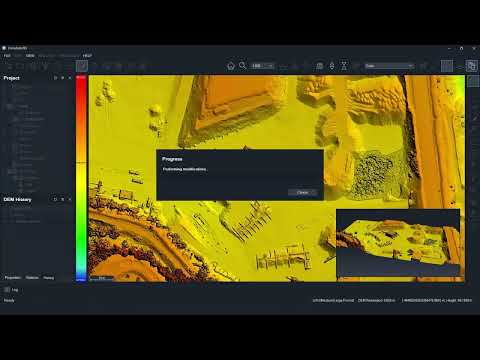Click the vertical arrows icon in toolbar

332,66
